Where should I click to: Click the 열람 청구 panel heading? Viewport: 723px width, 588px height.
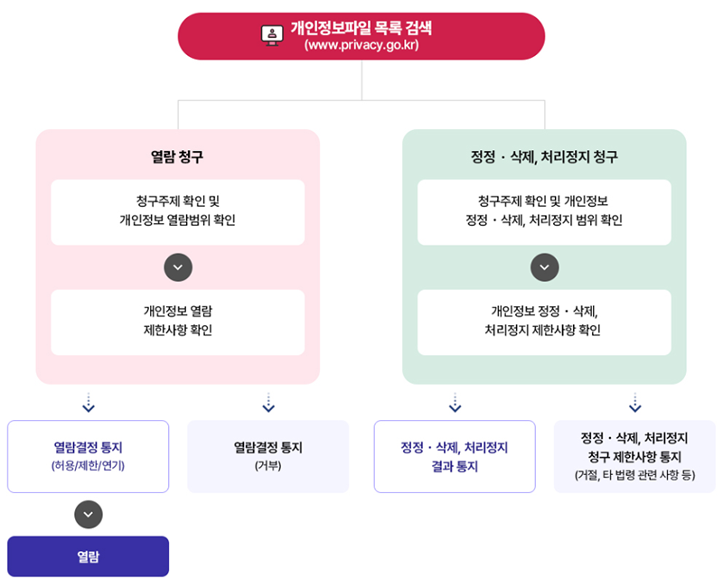(177, 156)
